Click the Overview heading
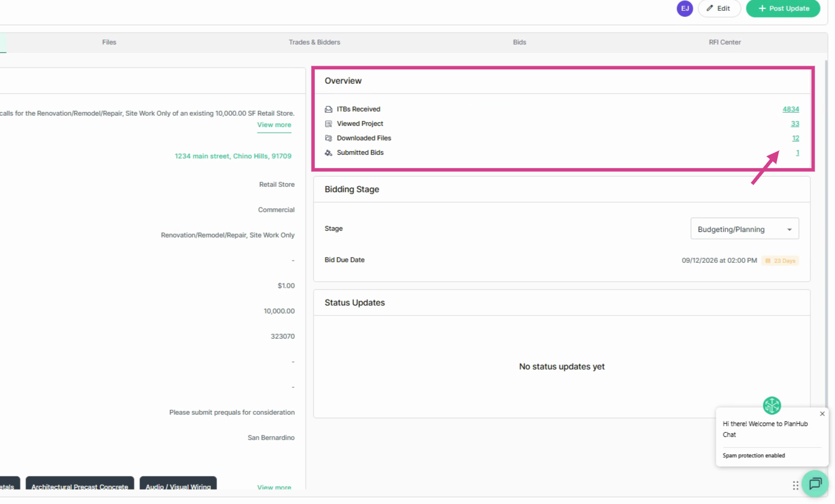The image size is (835, 504). (343, 81)
